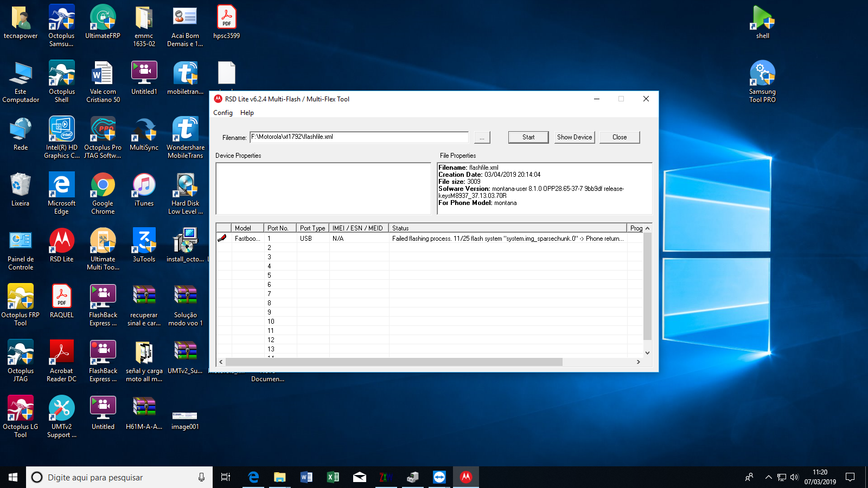Viewport: 868px width, 488px height.
Task: Open Word from the taskbar
Action: 306,477
